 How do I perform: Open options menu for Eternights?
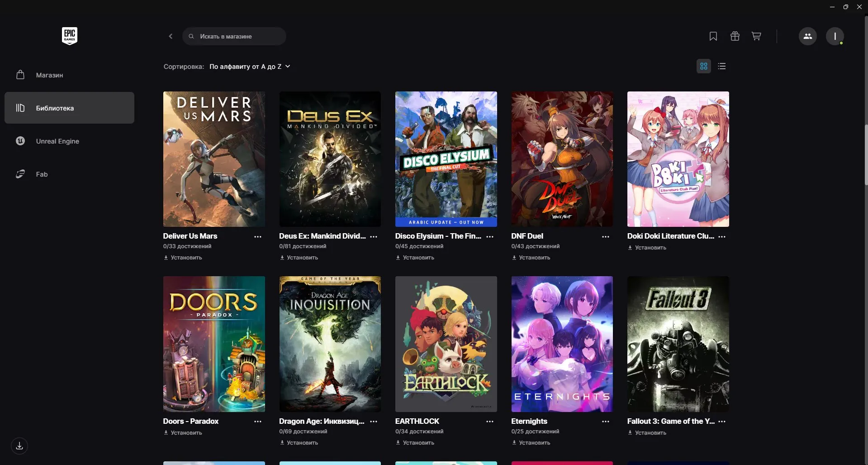point(606,422)
